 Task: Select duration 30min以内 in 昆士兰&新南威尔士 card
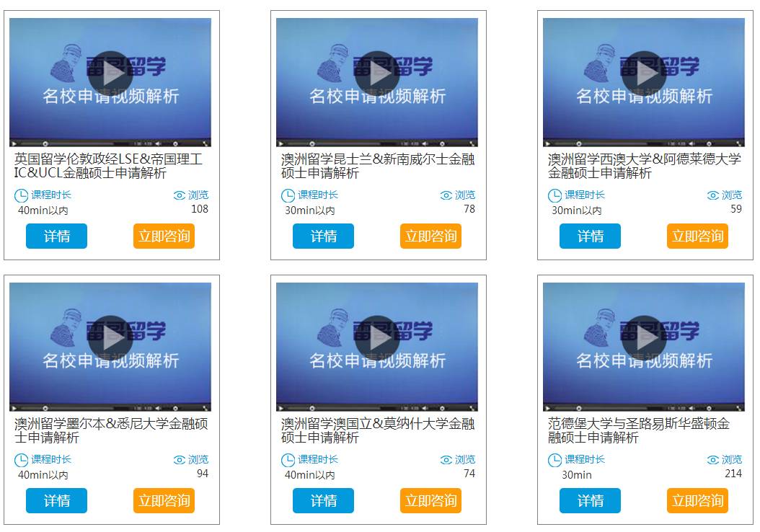coord(310,210)
